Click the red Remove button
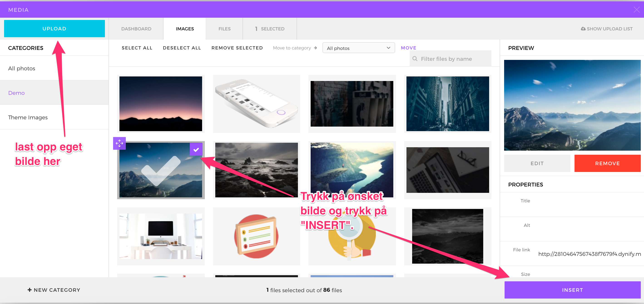The width and height of the screenshot is (644, 304). point(607,163)
